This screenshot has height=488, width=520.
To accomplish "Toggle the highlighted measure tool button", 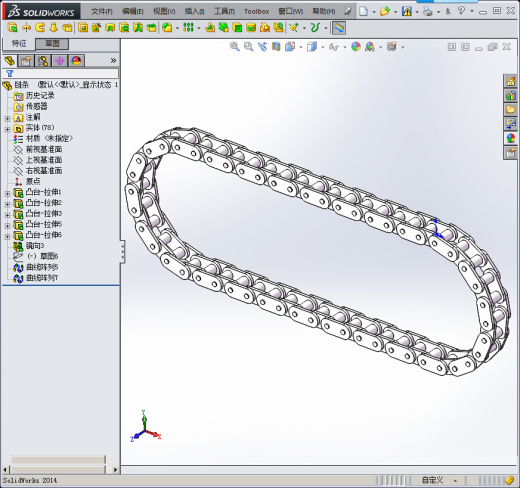I will [x=339, y=28].
